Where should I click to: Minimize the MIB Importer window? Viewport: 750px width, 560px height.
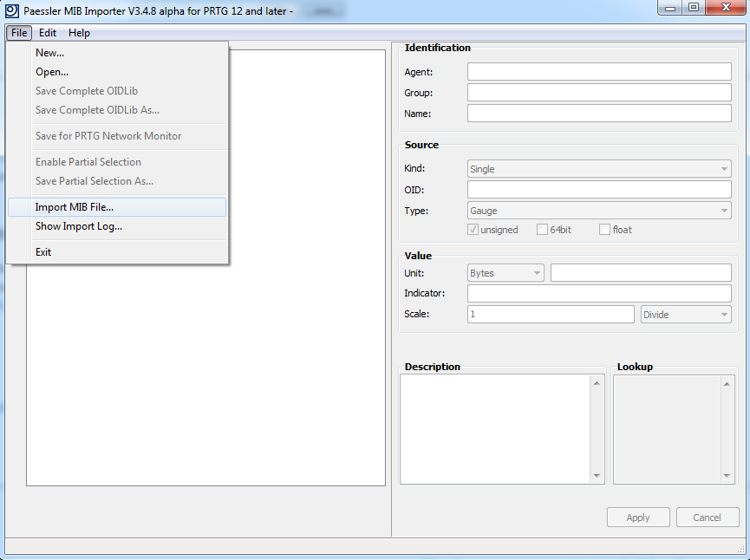670,8
